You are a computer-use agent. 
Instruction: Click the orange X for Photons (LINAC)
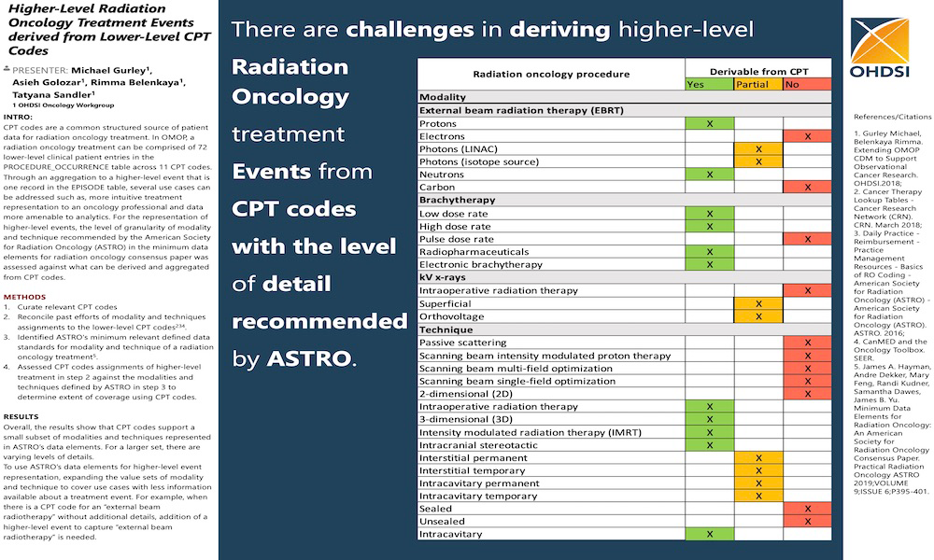757,149
